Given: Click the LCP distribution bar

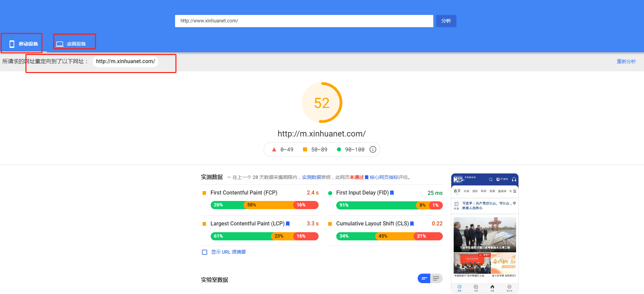Looking at the screenshot, I should pyautogui.click(x=264, y=236).
